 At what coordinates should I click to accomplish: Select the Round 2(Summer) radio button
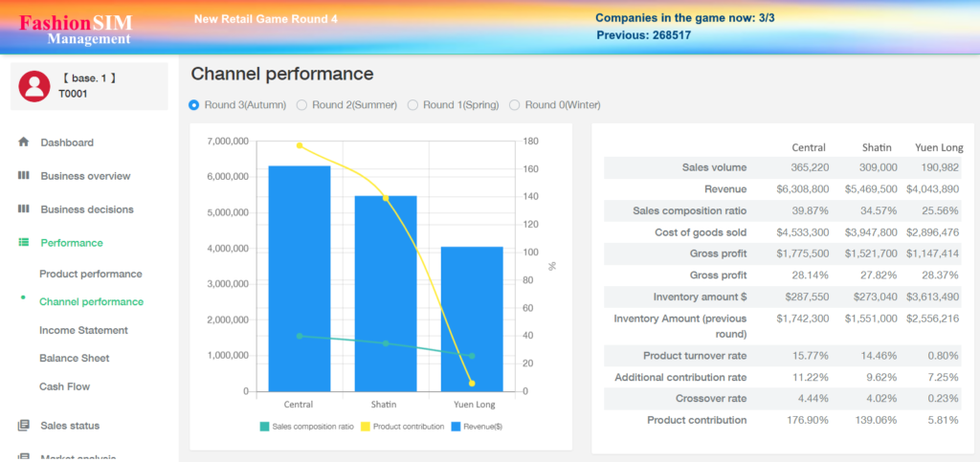pyautogui.click(x=302, y=105)
